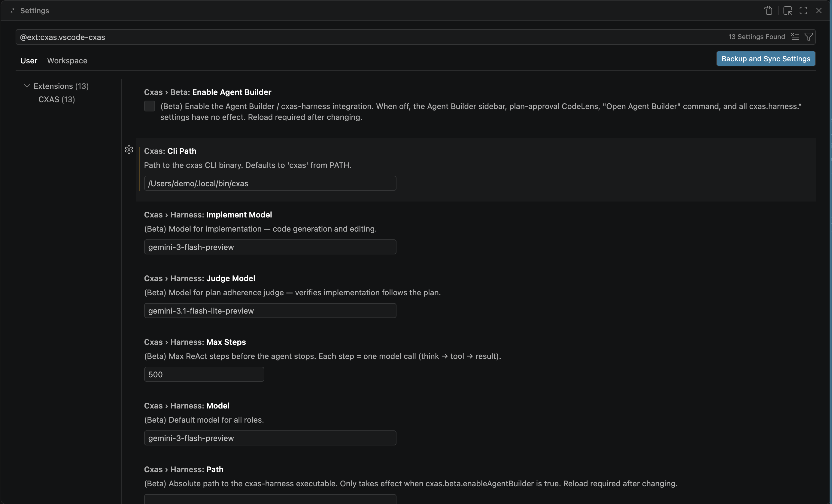The height and width of the screenshot is (504, 832).
Task: Open the gear menu for Cli Path
Action: point(129,150)
